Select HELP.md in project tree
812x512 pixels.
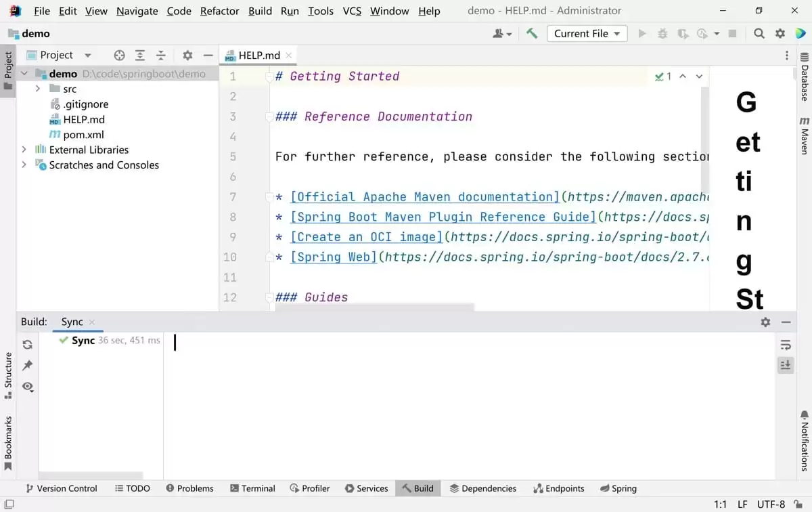76,119
